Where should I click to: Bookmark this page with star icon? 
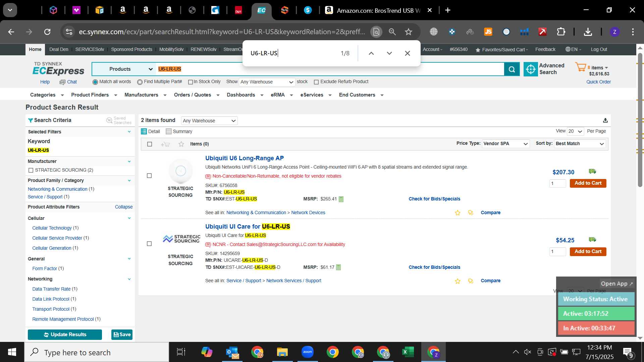coord(408,32)
